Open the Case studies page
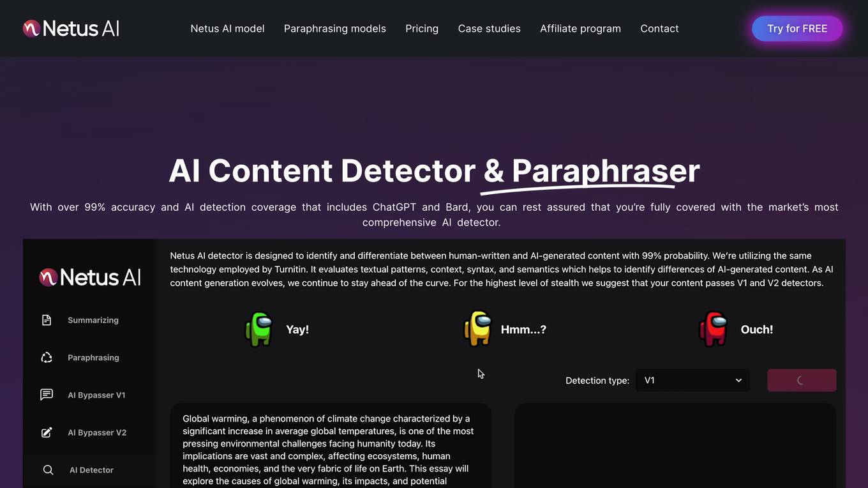This screenshot has height=488, width=868. tap(489, 29)
